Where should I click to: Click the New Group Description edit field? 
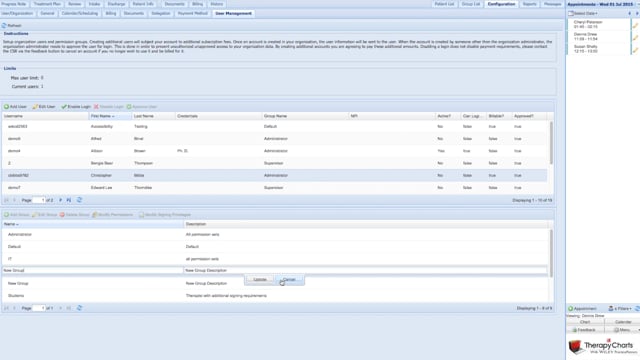365,270
